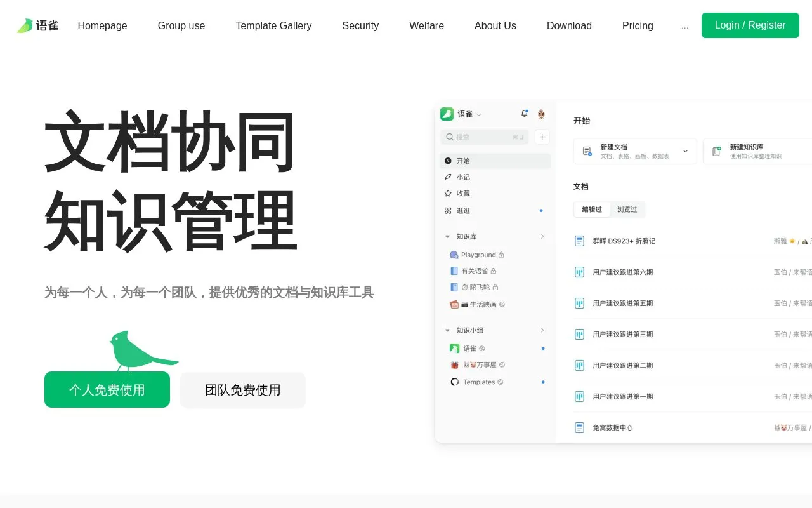812x508 pixels.
Task: Open the Download link in header
Action: click(x=569, y=25)
